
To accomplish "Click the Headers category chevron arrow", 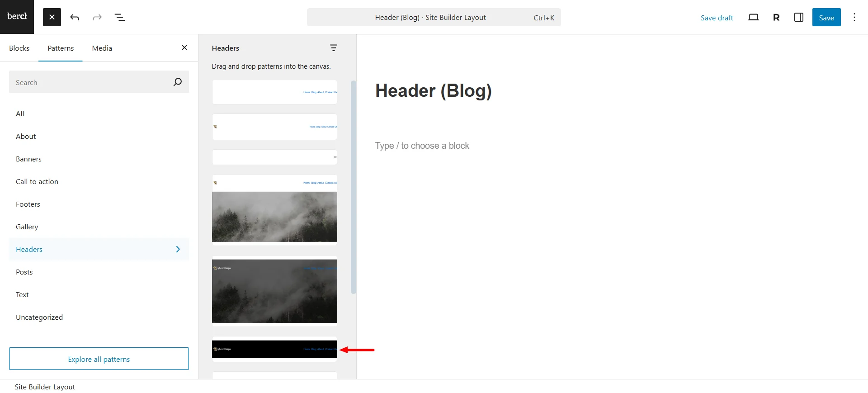I will pos(178,249).
